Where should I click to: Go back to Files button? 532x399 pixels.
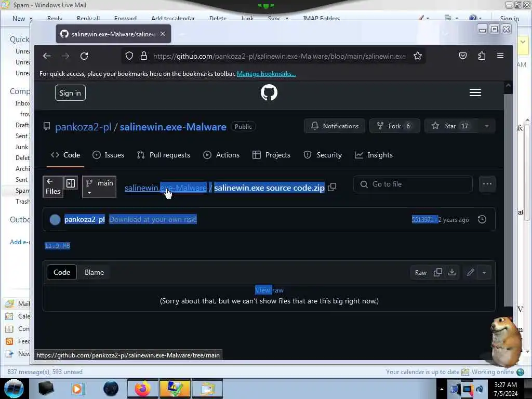(53, 187)
